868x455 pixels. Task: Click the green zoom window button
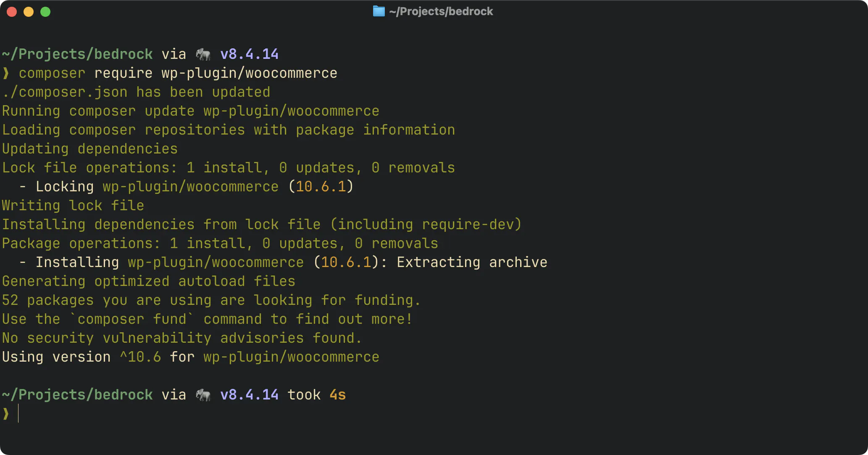(x=45, y=12)
